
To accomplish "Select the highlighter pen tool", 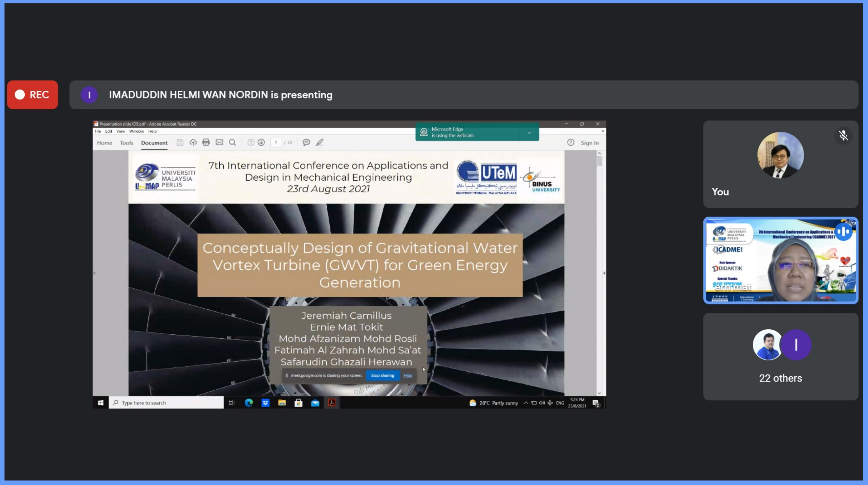I will coord(320,142).
